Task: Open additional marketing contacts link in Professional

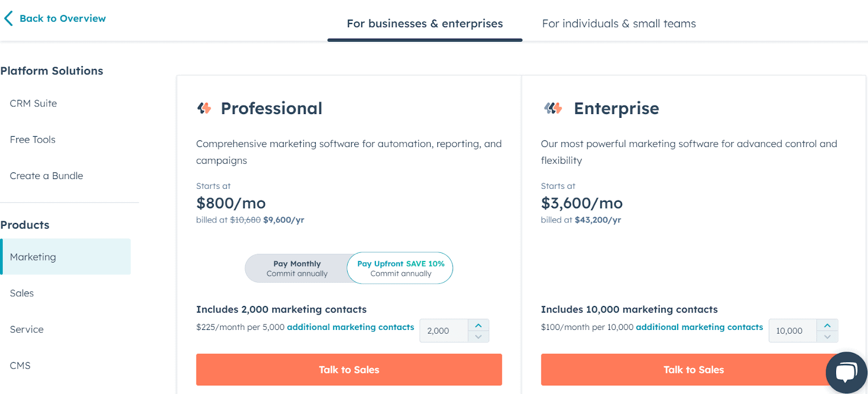Action: coord(350,327)
